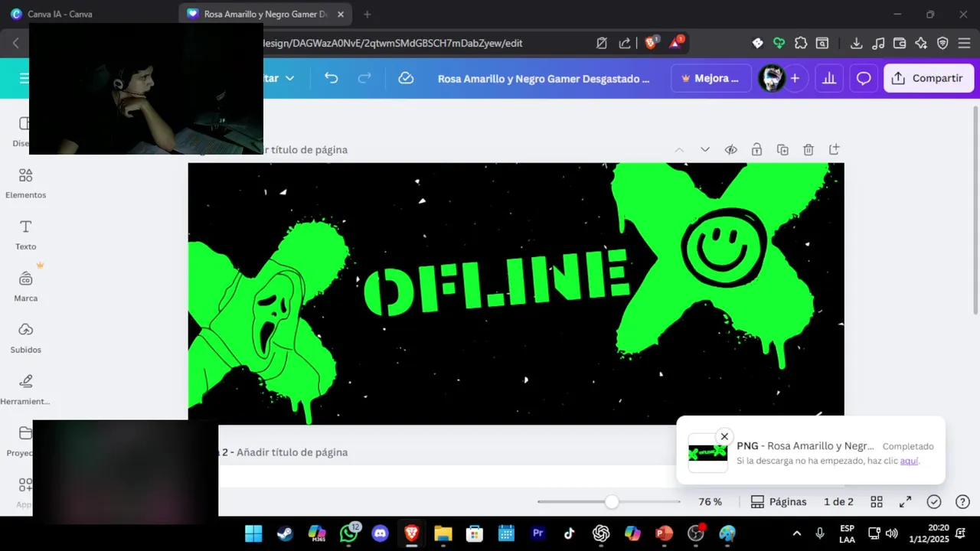980x551 pixels.
Task: Click the user profile avatar
Action: pyautogui.click(x=772, y=78)
